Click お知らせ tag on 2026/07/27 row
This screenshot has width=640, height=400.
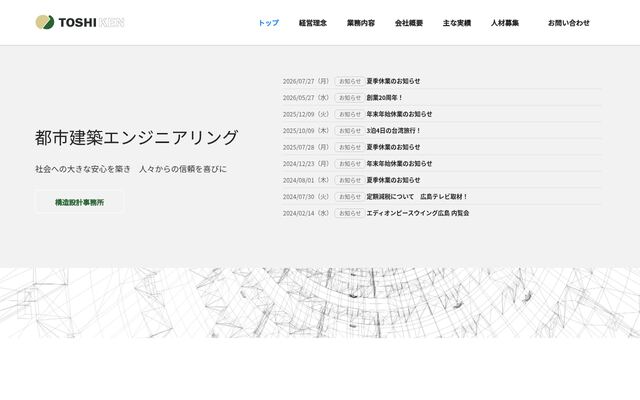(350, 81)
